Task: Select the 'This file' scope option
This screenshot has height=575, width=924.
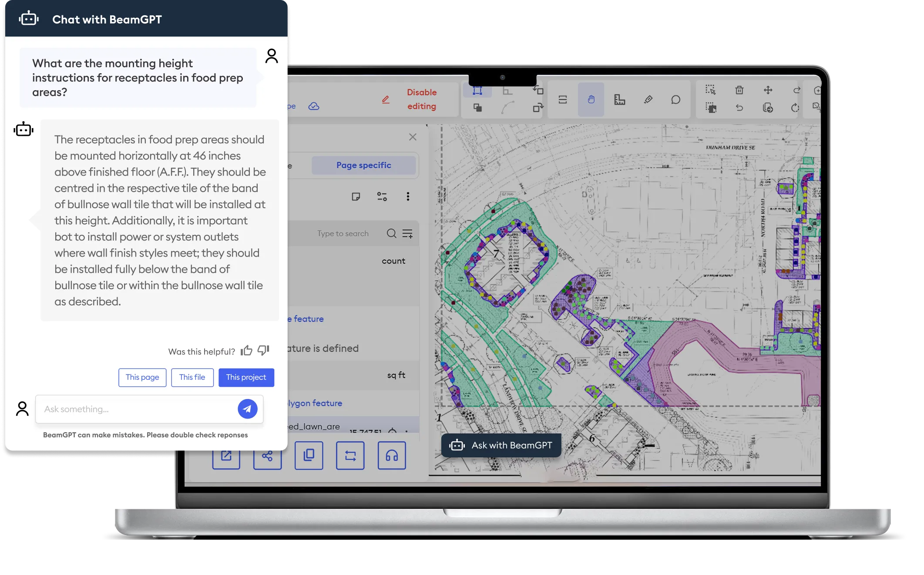Action: [192, 377]
